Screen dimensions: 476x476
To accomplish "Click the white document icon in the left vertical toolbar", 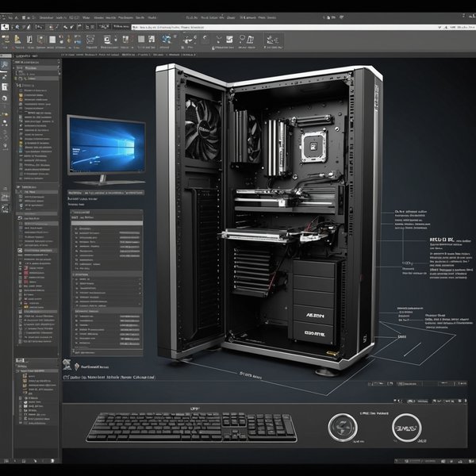I will pyautogui.click(x=5, y=86).
